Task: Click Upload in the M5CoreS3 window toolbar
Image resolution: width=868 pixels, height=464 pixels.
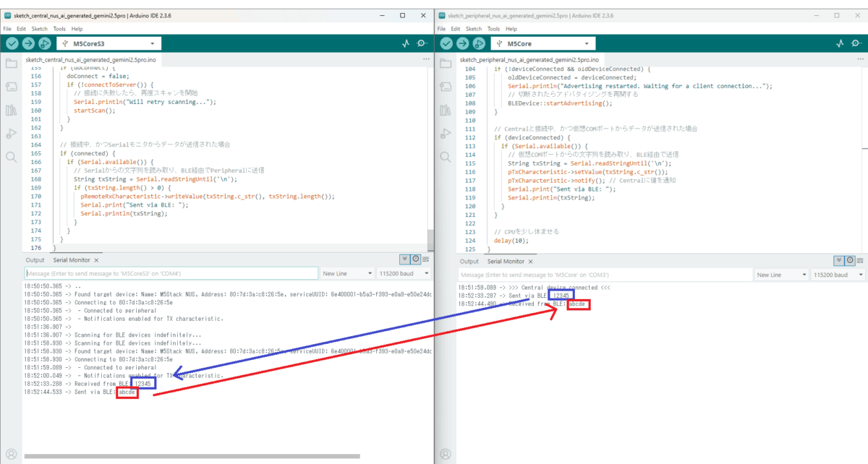Action: (28, 43)
